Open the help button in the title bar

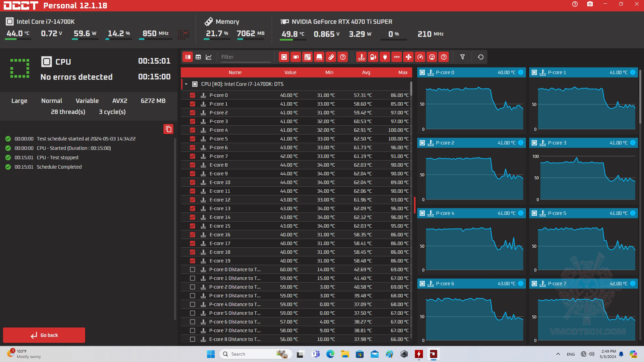click(x=575, y=4)
